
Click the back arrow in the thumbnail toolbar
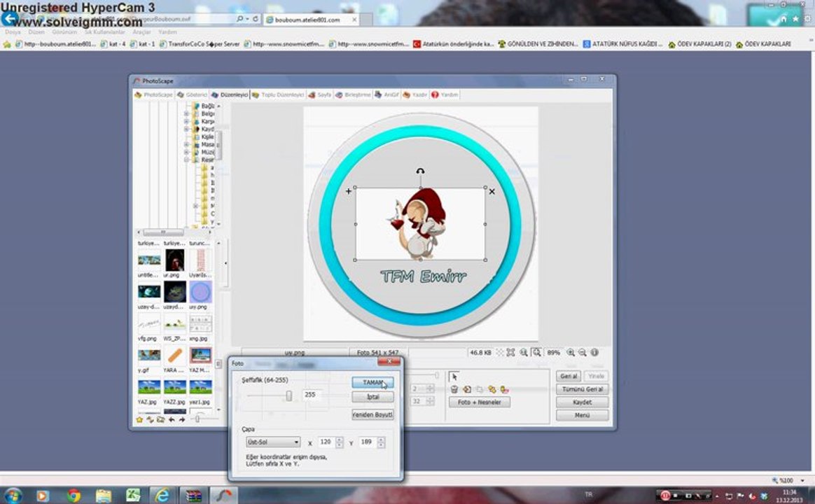[x=172, y=419]
